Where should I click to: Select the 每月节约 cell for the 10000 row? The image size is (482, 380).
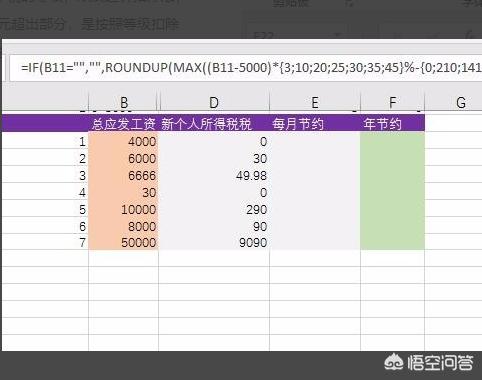[315, 209]
